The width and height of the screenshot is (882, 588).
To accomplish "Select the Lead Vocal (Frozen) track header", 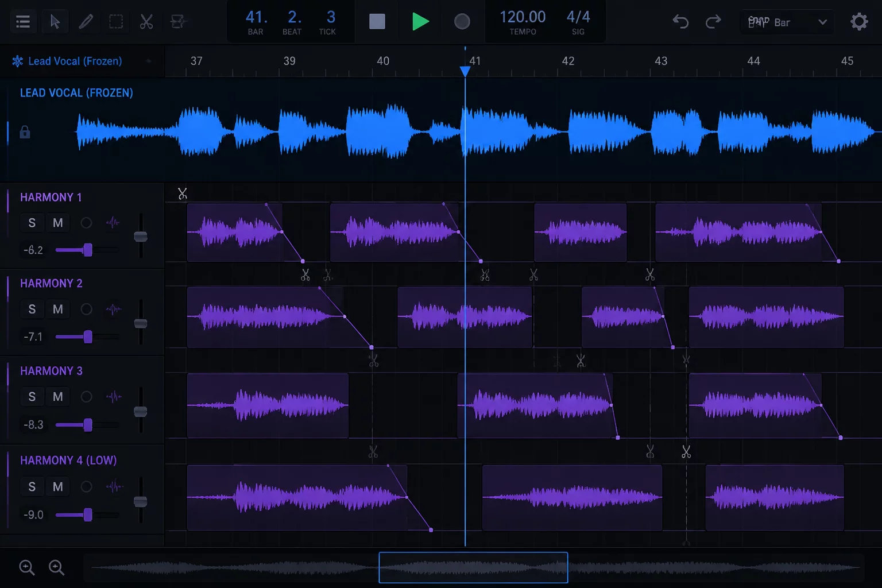I will pos(82,61).
